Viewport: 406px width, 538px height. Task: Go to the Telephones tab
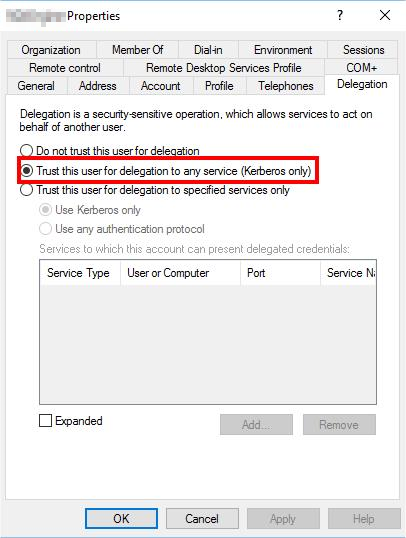pos(286,85)
